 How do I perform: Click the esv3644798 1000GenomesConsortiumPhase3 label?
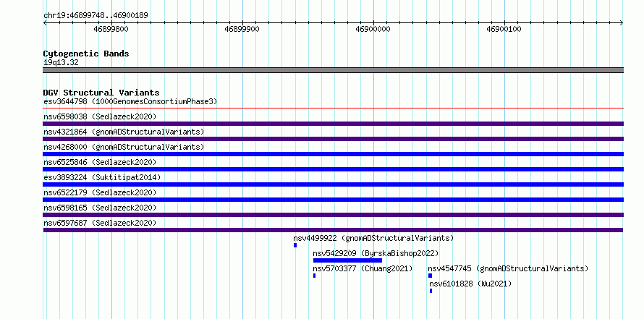pos(130,101)
